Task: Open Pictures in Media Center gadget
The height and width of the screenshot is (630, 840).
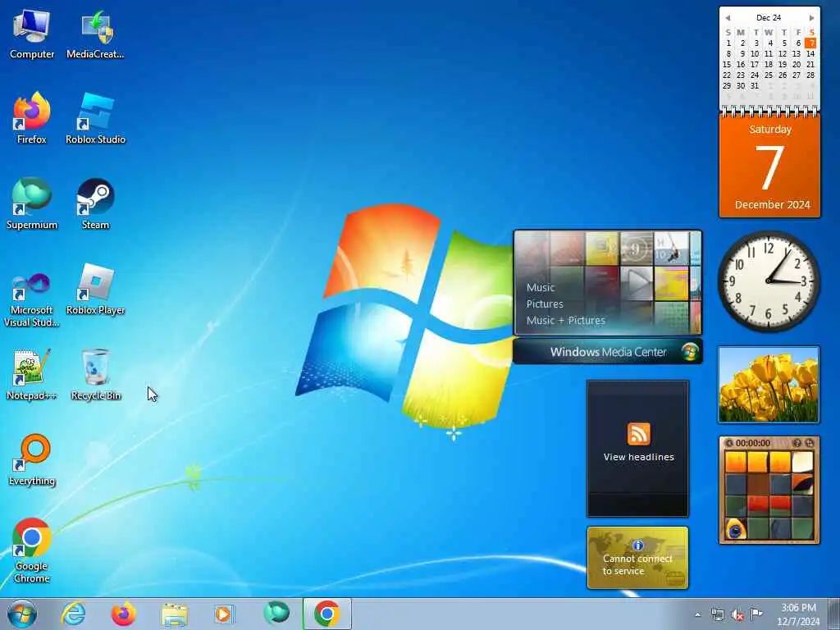Action: [x=545, y=304]
